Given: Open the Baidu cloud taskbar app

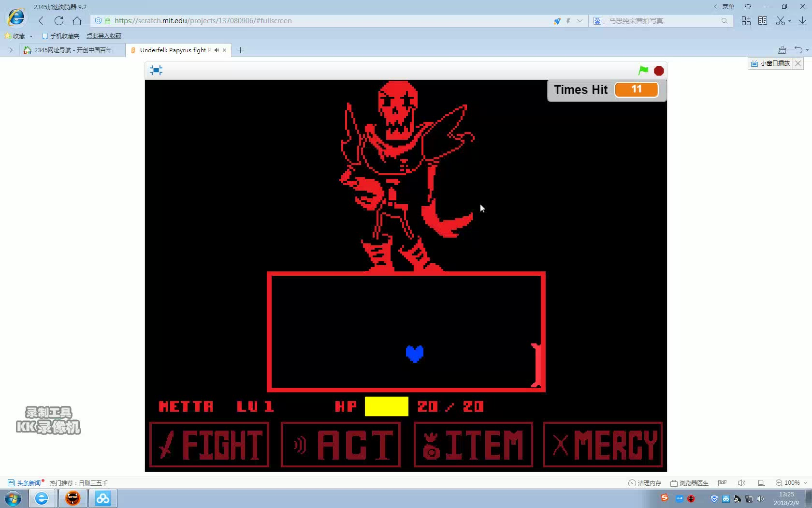Looking at the screenshot, I should pyautogui.click(x=102, y=498).
